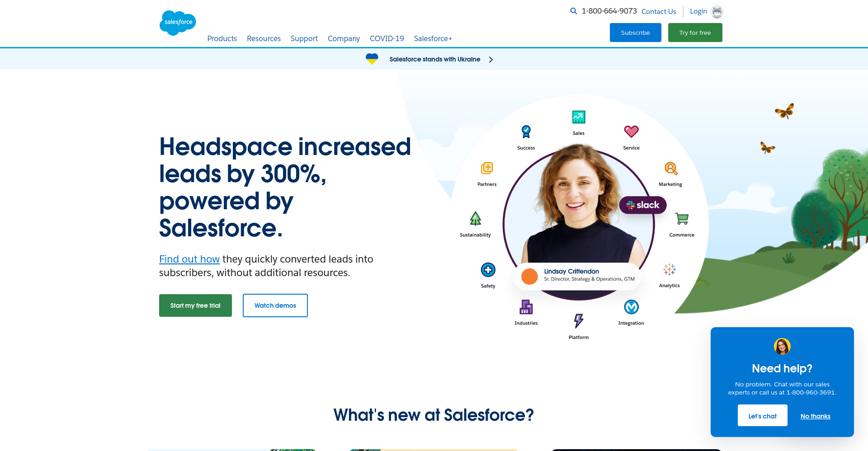Open the Contact Us link
Image resolution: width=868 pixels, height=451 pixels.
click(x=659, y=11)
